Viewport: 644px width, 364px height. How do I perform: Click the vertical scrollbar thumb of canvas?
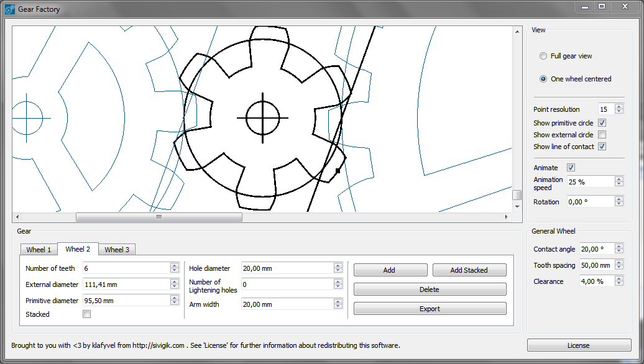517,195
